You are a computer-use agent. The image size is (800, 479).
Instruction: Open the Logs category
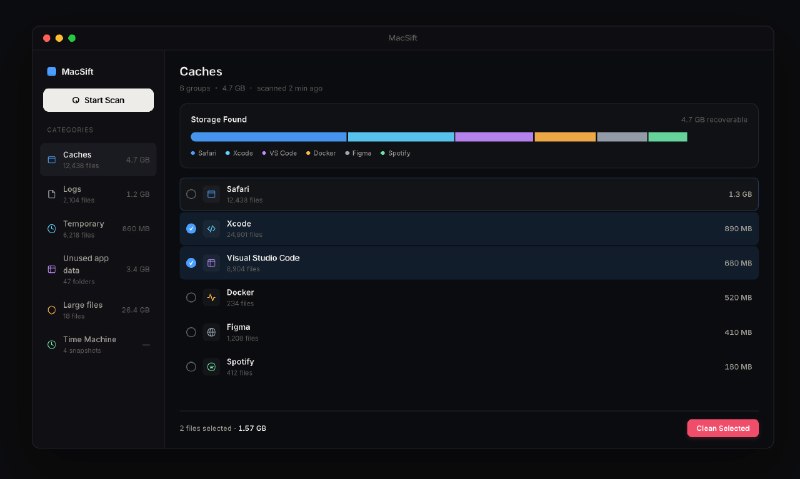[x=98, y=194]
